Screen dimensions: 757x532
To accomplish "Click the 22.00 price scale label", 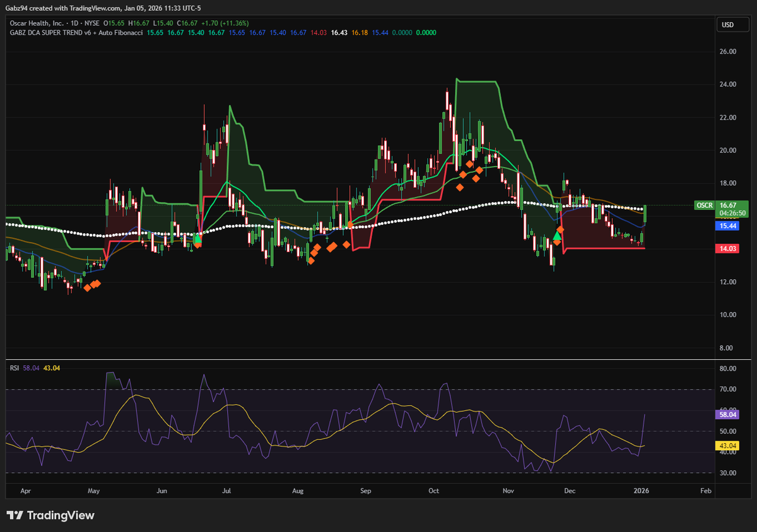I will (728, 117).
